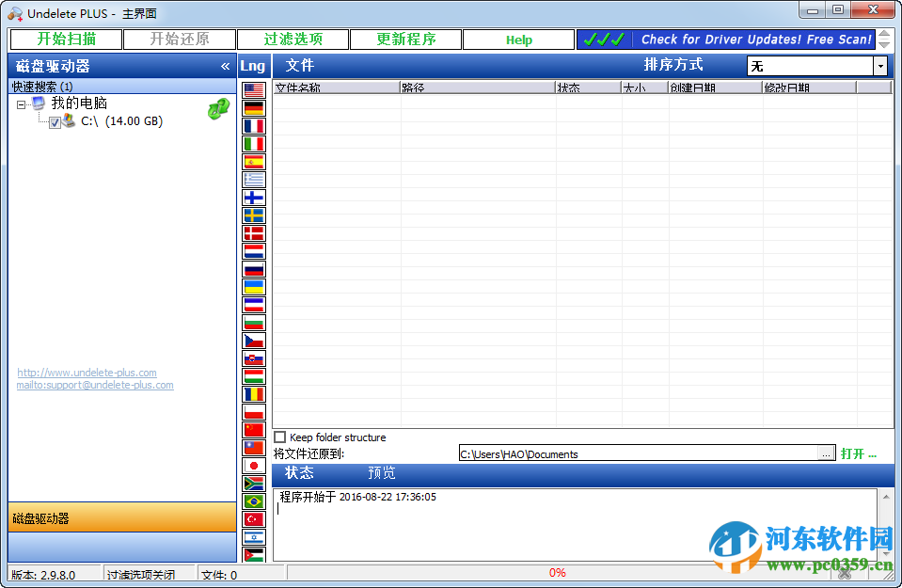Enable the Keep folder structure checkbox
The width and height of the screenshot is (902, 588).
(x=279, y=437)
